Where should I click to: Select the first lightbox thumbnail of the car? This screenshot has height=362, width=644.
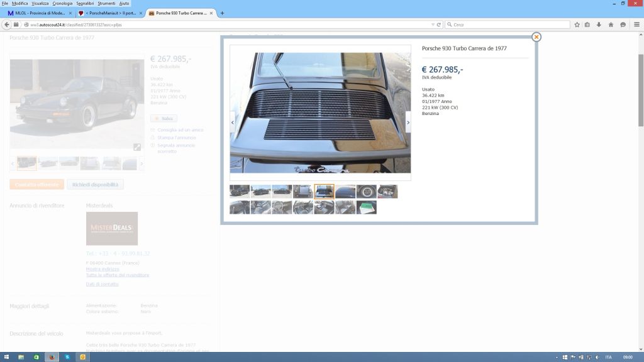pyautogui.click(x=240, y=191)
